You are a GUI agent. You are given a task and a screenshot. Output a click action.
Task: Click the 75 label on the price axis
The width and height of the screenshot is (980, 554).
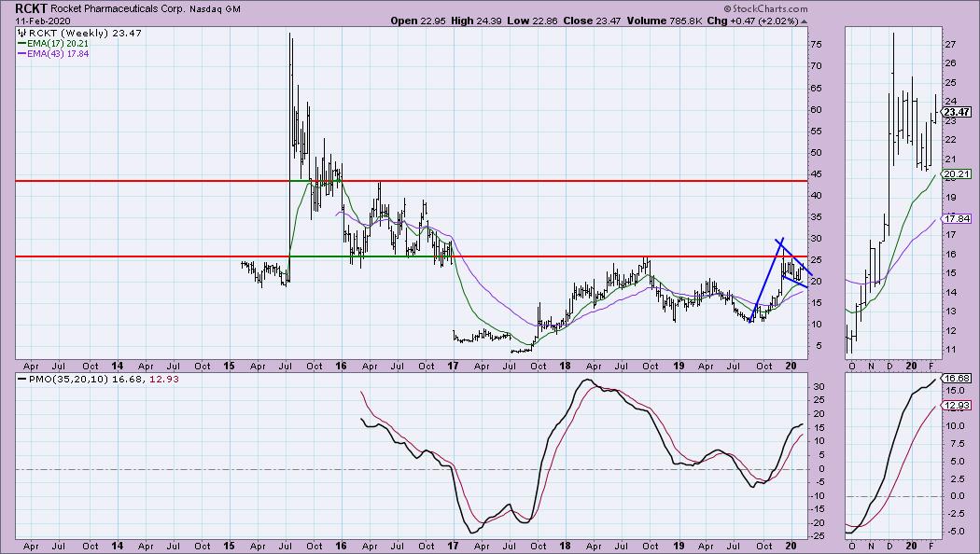coord(816,45)
